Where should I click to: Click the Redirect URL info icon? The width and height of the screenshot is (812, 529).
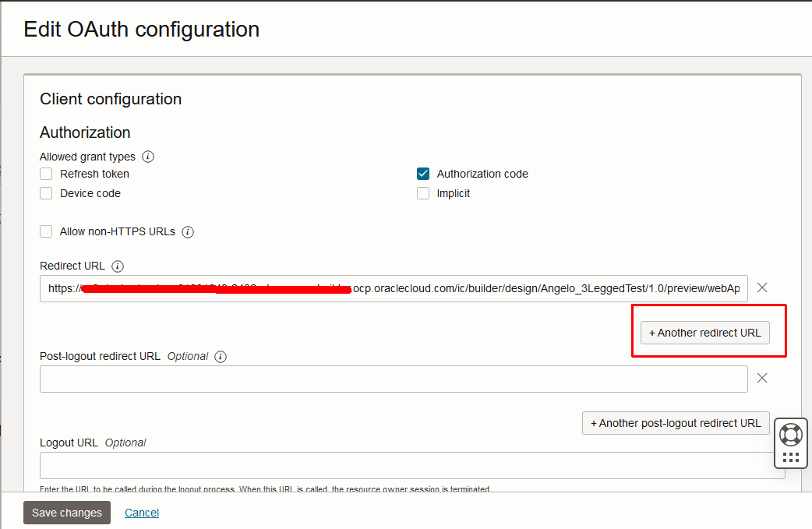(x=118, y=266)
